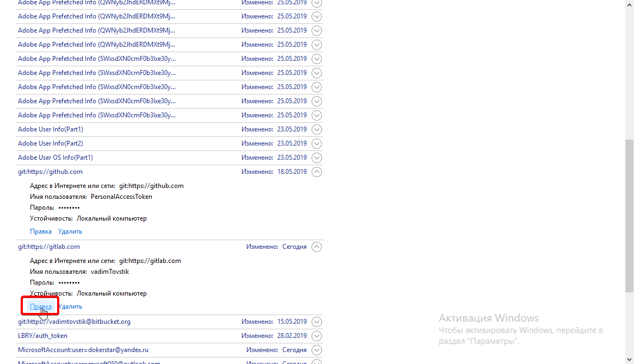Open the Adobe User Info(Part2) entry name

pyautogui.click(x=51, y=143)
